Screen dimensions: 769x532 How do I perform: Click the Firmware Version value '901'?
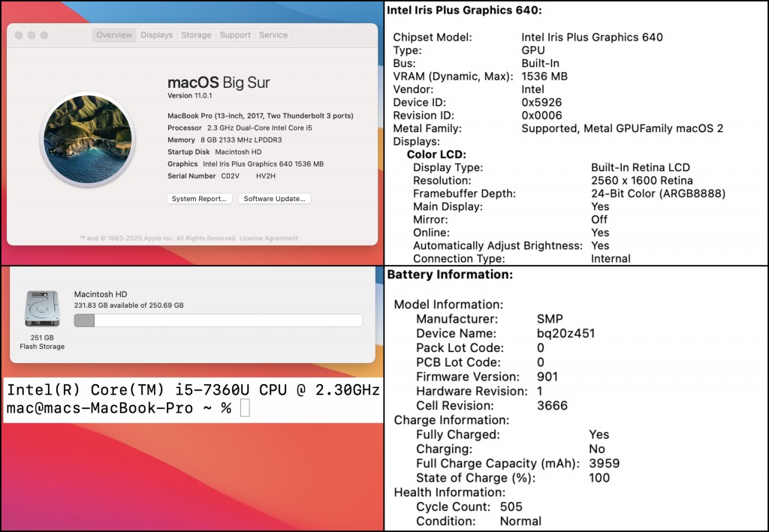pos(547,377)
